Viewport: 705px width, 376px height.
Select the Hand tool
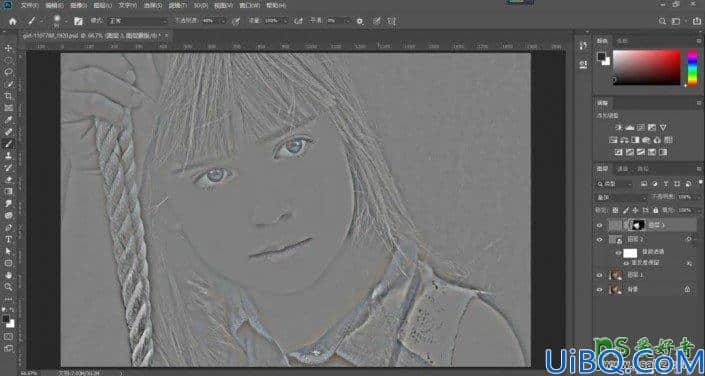(9, 275)
